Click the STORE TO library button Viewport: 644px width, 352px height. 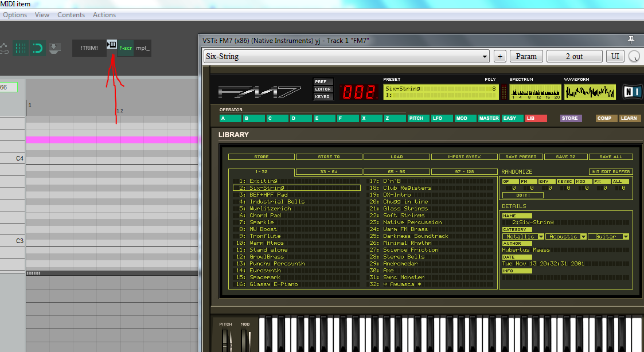pos(329,157)
